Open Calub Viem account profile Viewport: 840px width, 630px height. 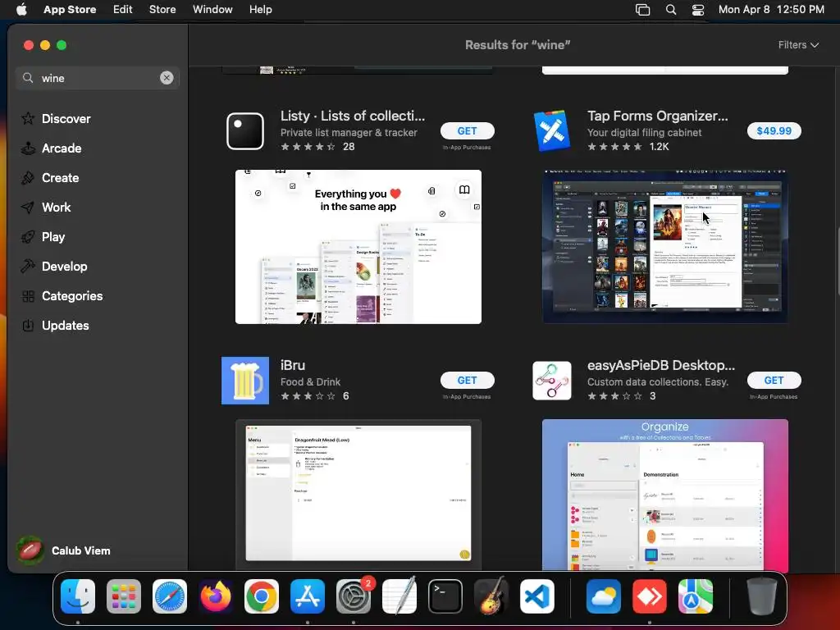click(63, 550)
